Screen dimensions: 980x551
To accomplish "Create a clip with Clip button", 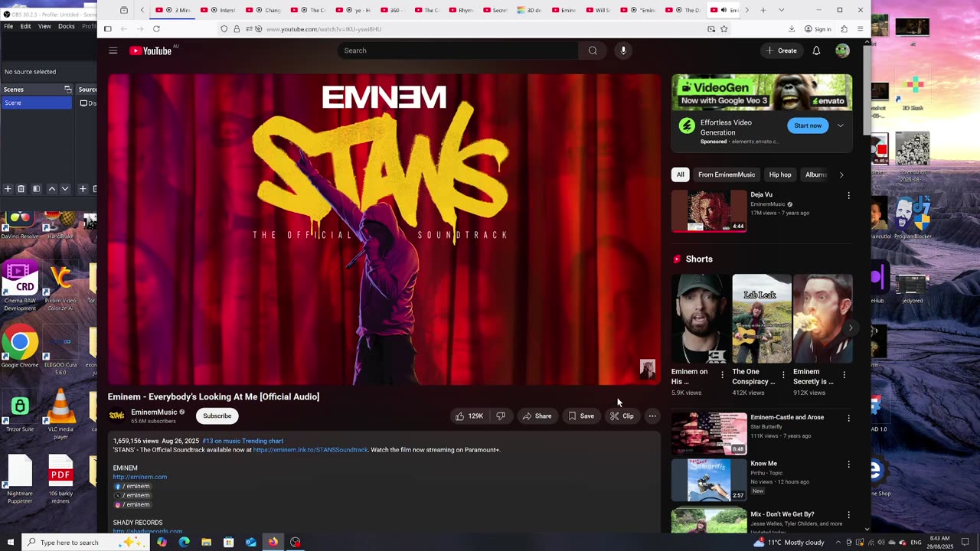I will 622,416.
